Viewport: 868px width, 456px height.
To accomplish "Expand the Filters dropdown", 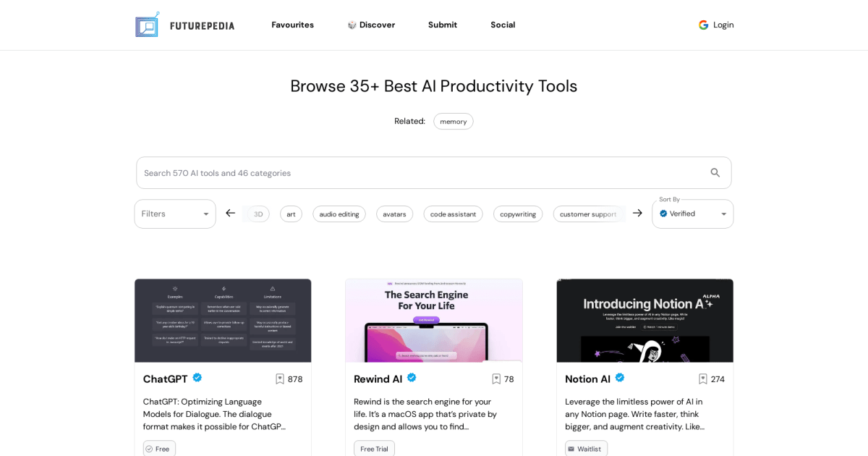I will click(174, 214).
